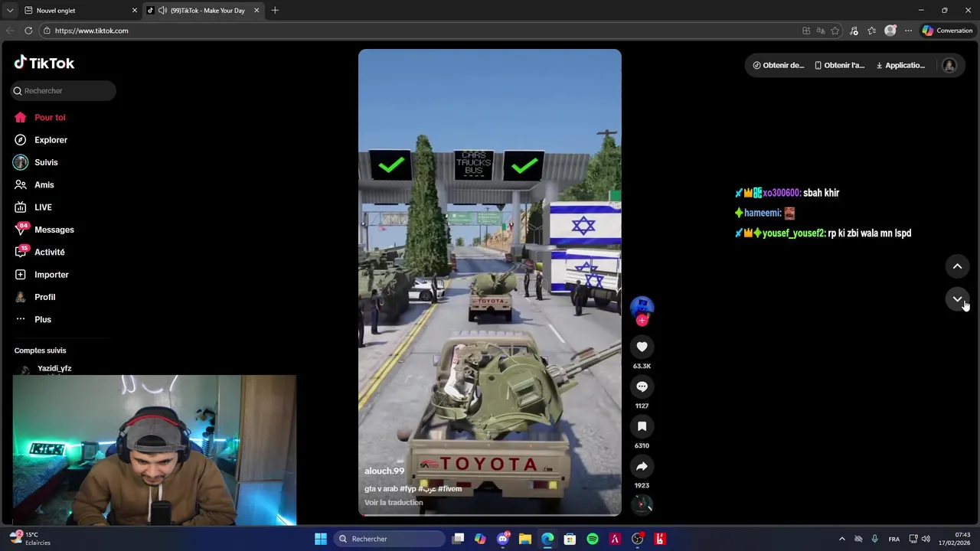Open the browser media control icon
The image size is (980, 551).
[x=854, y=31]
